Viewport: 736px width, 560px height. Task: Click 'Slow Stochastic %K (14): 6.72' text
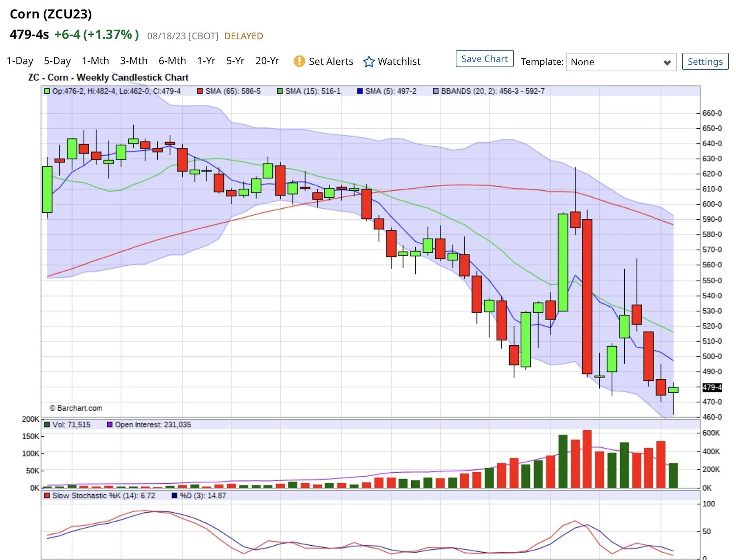(103, 496)
